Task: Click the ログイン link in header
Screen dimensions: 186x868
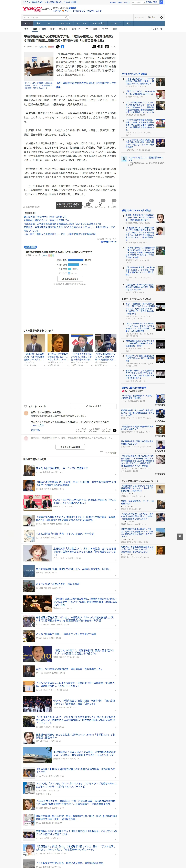Action: 57,11
